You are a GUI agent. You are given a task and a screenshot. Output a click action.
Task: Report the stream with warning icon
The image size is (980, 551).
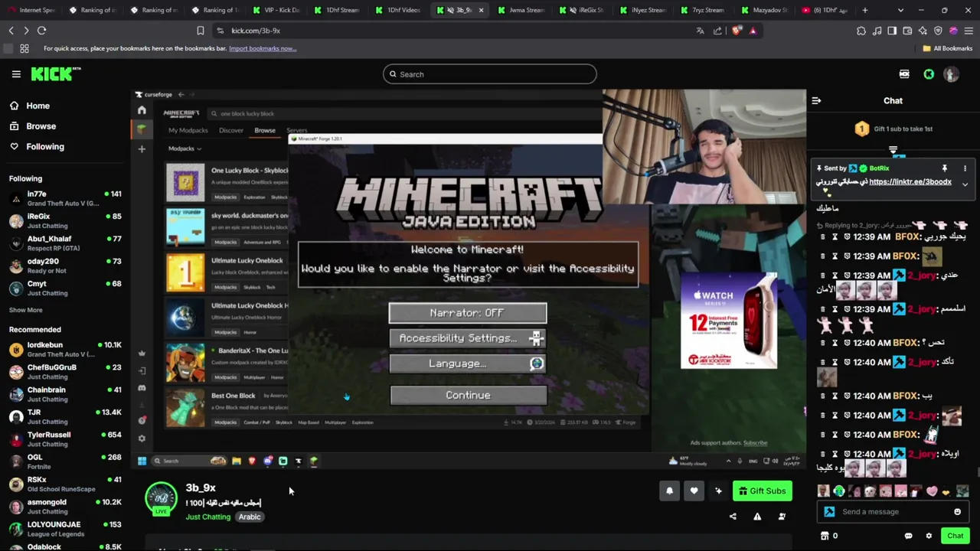pyautogui.click(x=757, y=517)
